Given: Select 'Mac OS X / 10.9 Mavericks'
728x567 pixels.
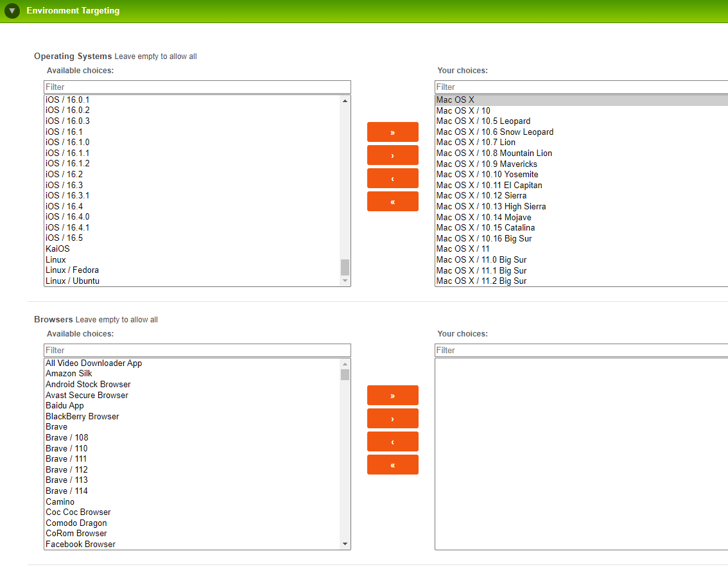Looking at the screenshot, I should (581, 164).
